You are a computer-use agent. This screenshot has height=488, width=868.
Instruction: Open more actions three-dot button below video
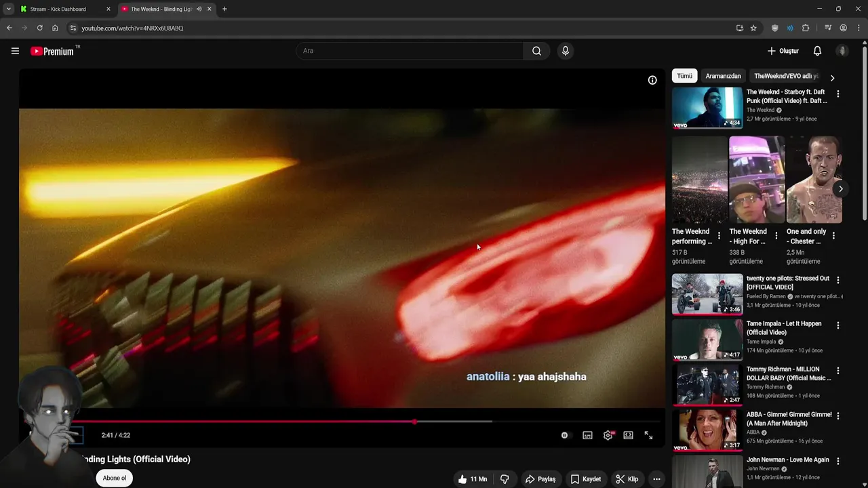[656, 479]
